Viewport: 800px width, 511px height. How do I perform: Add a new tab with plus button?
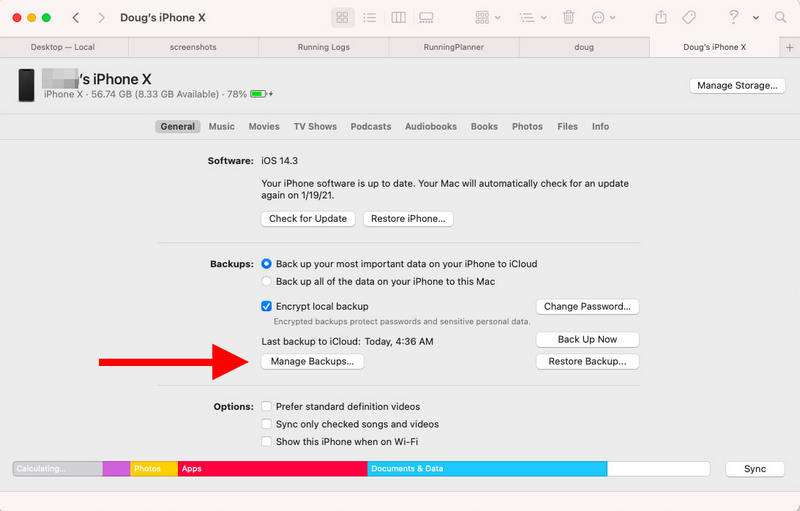click(x=789, y=47)
